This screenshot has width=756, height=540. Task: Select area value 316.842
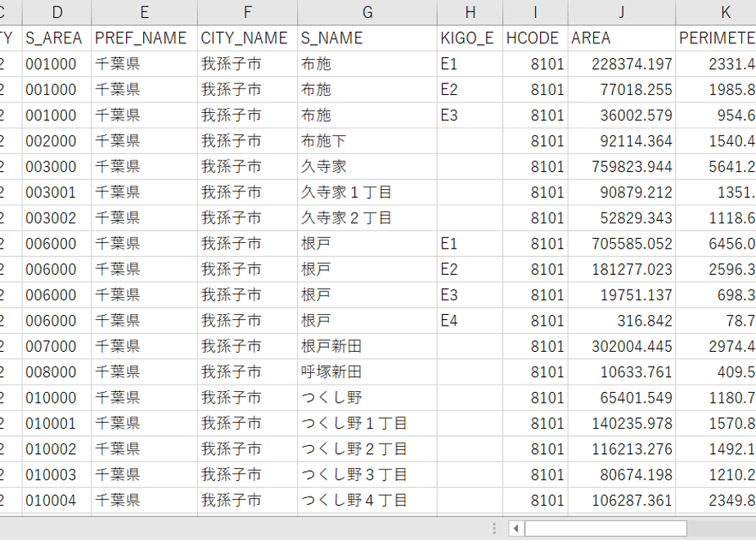tap(622, 321)
